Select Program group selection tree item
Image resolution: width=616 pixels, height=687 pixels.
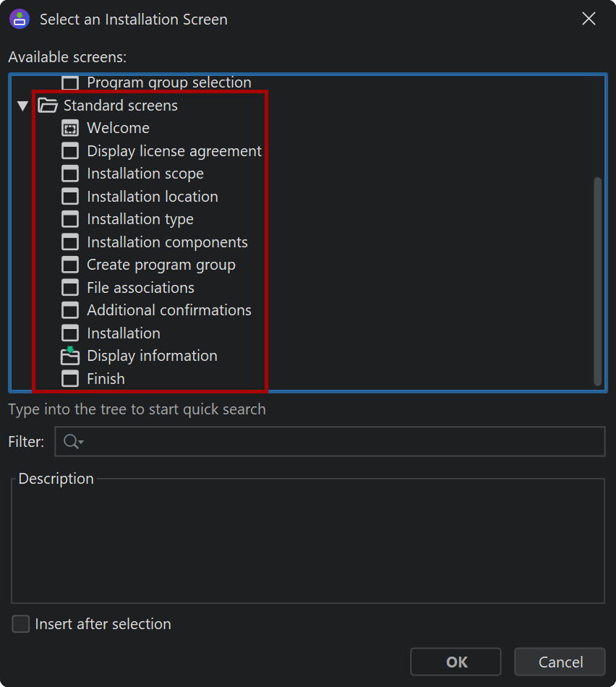(x=168, y=82)
